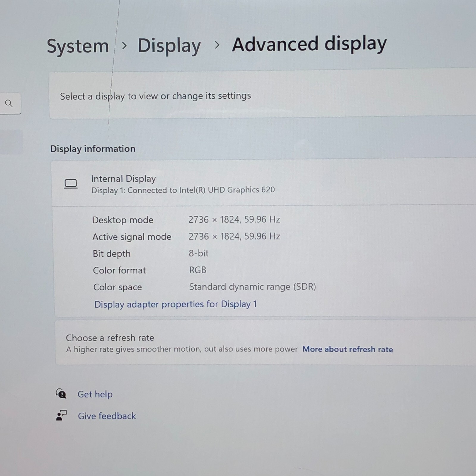Click the Get help icon

61,394
